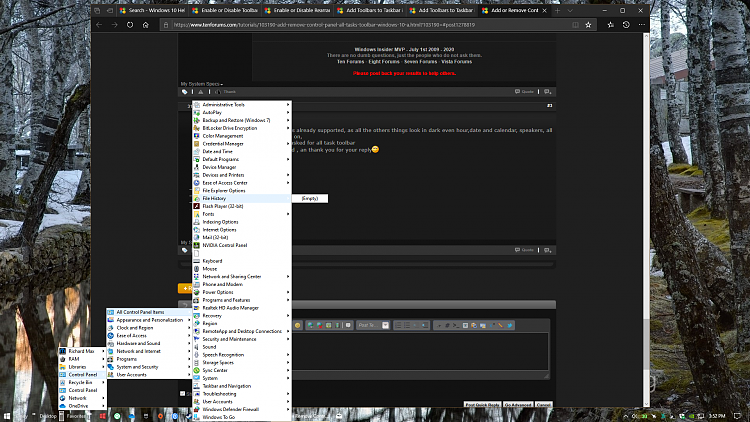Click the tag icon on post toolbar
Viewport: 750px width, 422px height.
(x=185, y=92)
